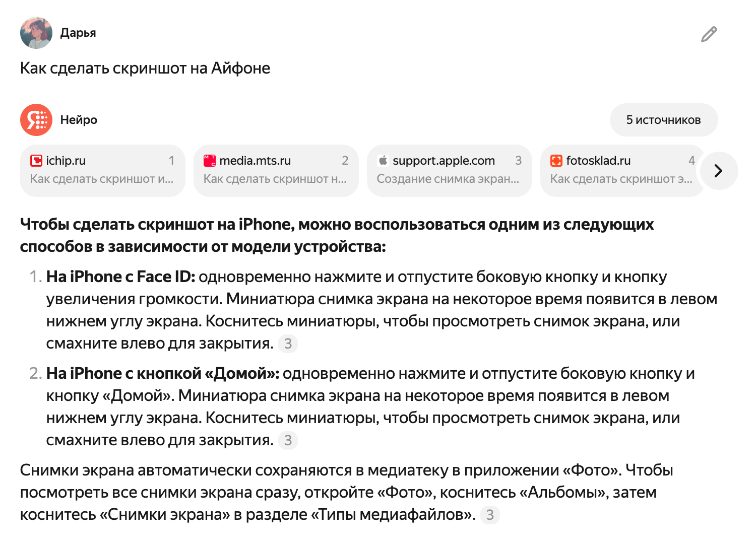Open the fotosklad.ru source card
The image size is (756, 544).
[x=622, y=170]
